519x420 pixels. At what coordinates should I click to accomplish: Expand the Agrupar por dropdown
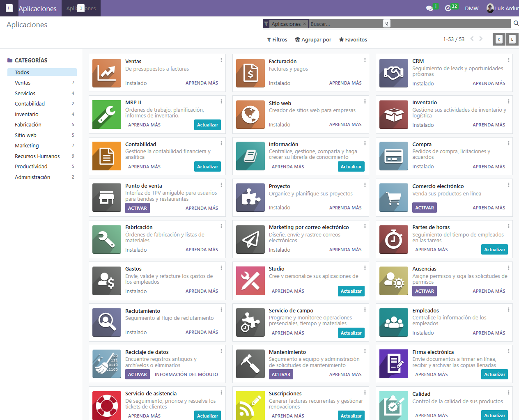point(313,40)
